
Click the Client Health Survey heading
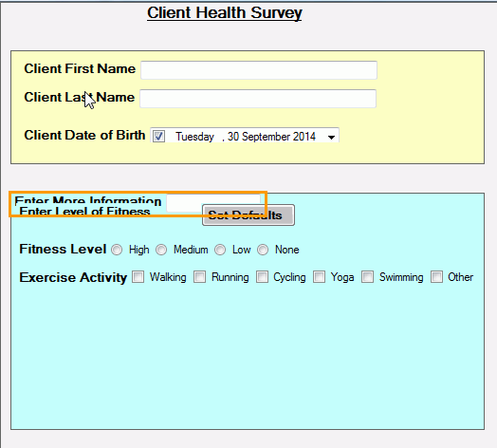225,13
